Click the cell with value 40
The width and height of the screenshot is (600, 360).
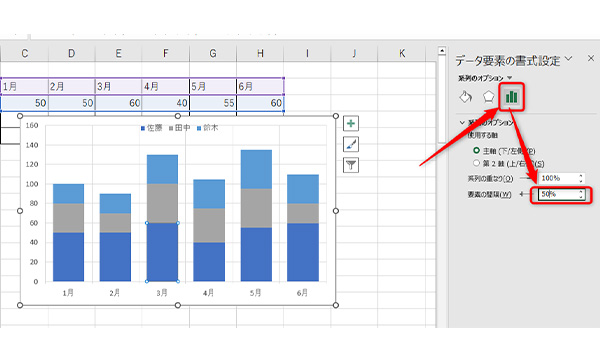(x=166, y=103)
